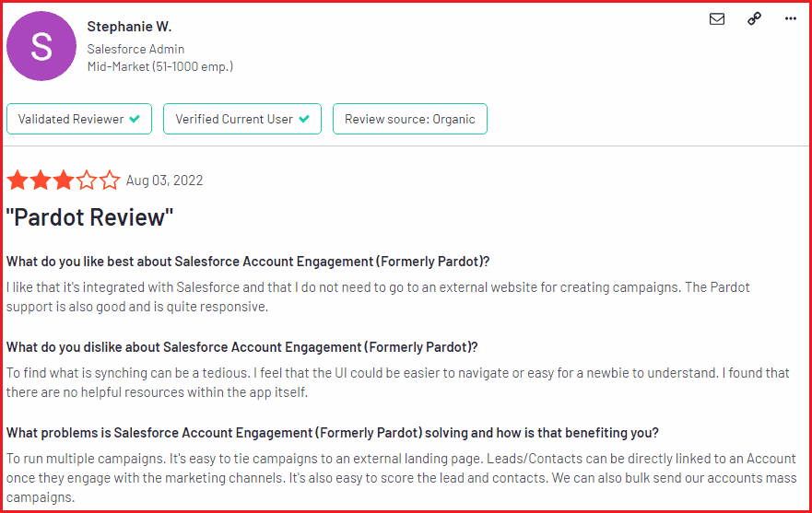Open the "Pardot Review" title
Viewport: 812px width, 513px height.
coord(89,217)
